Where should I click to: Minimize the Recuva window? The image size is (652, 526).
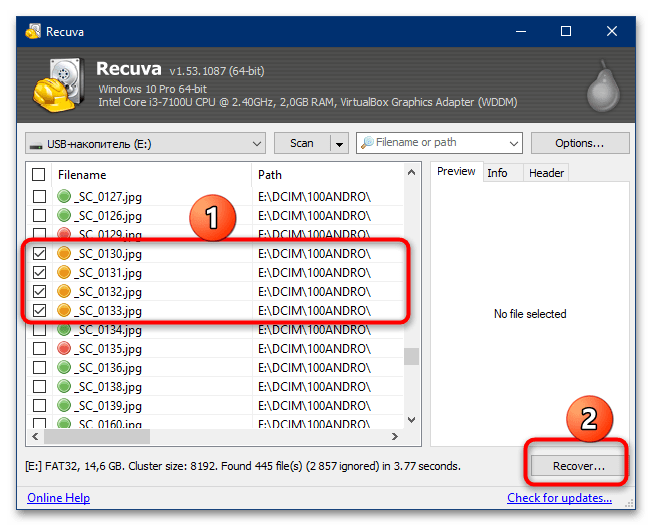tap(521, 31)
